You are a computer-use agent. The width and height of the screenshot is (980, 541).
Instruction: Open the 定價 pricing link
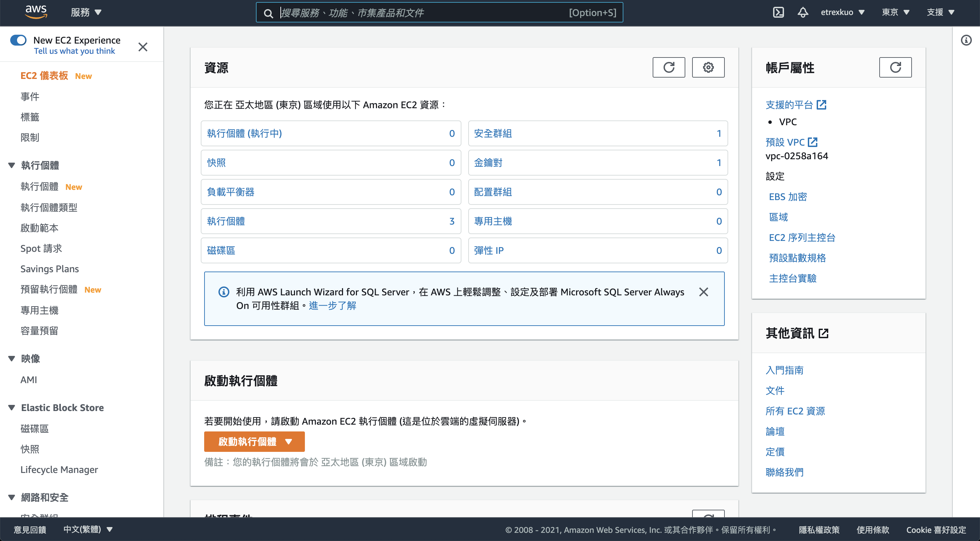coord(775,452)
